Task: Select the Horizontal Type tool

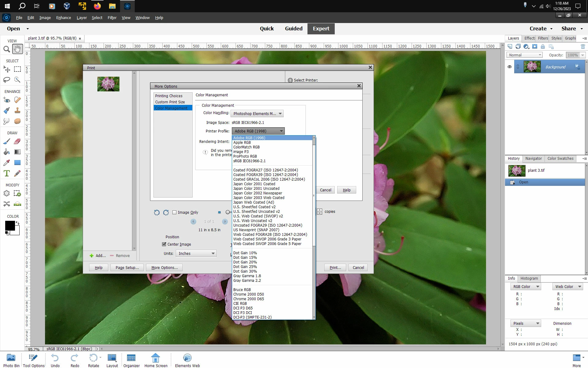Action: [6, 173]
